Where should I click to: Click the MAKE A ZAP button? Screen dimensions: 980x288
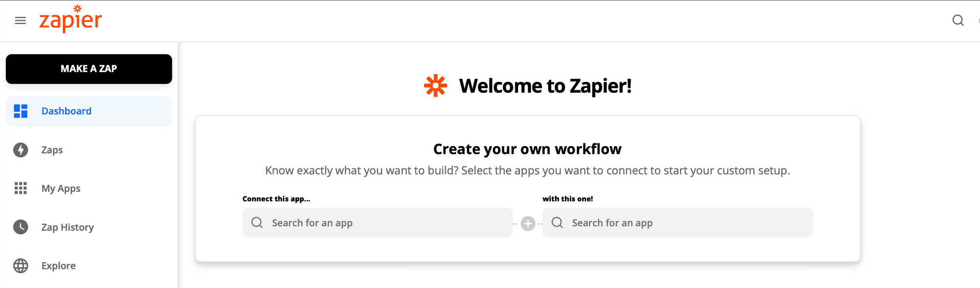click(x=89, y=69)
